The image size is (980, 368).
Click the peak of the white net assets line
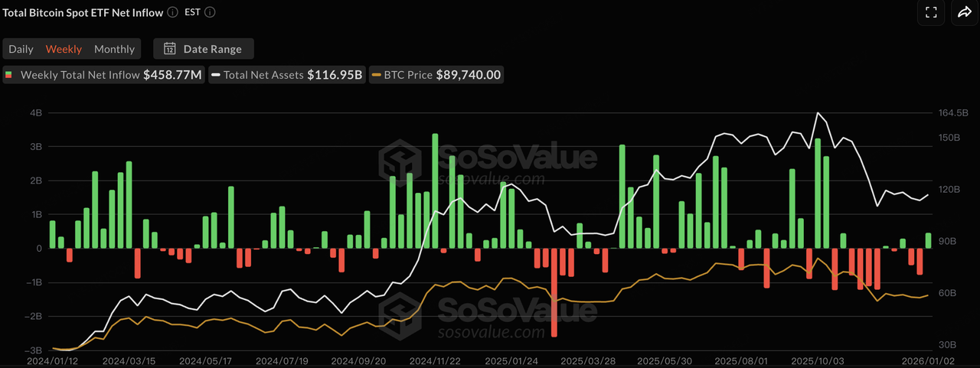coord(818,113)
